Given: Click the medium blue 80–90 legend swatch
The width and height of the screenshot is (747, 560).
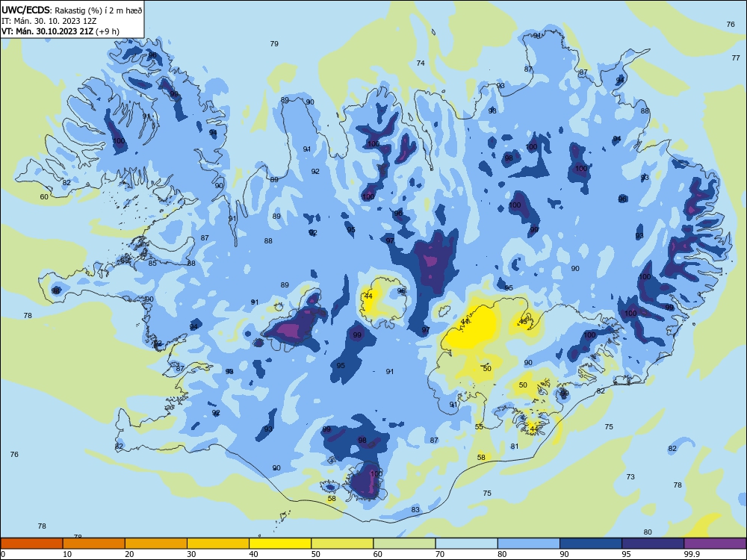Looking at the screenshot, I should [x=529, y=544].
